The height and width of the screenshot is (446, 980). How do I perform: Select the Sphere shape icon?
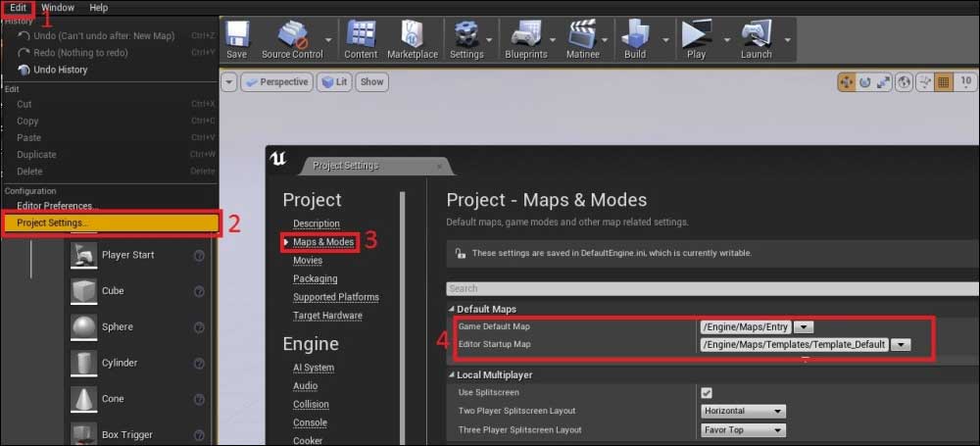tap(83, 327)
